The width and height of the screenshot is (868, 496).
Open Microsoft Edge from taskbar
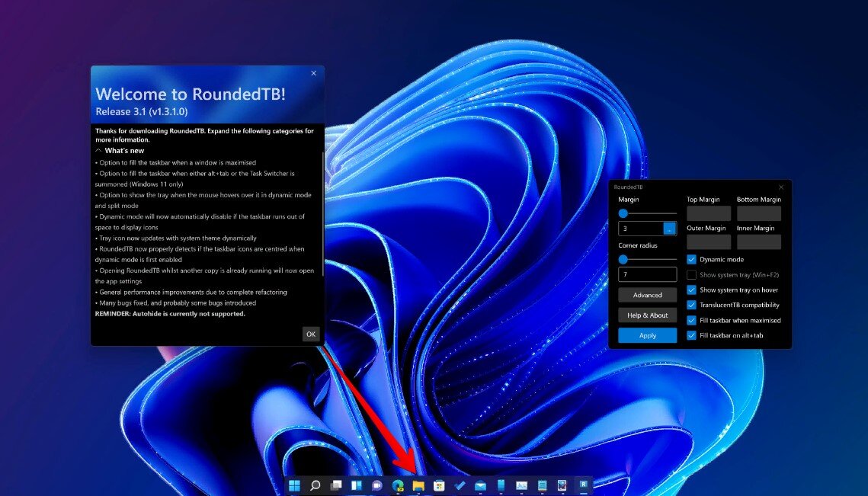(398, 485)
